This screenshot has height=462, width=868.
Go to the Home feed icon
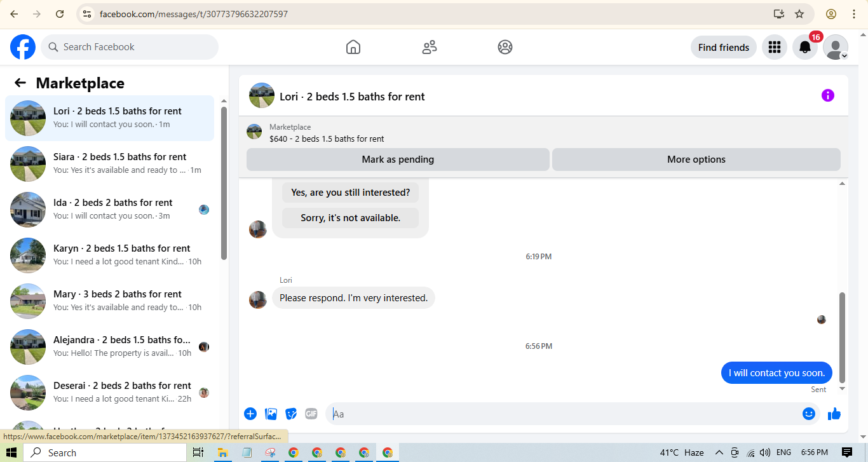coord(353,47)
